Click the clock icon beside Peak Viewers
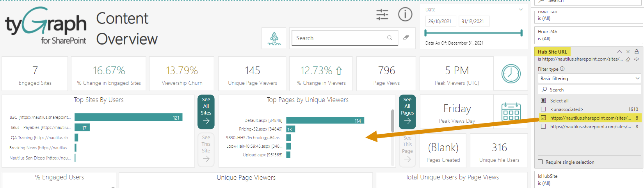644x188 pixels. pyautogui.click(x=511, y=73)
